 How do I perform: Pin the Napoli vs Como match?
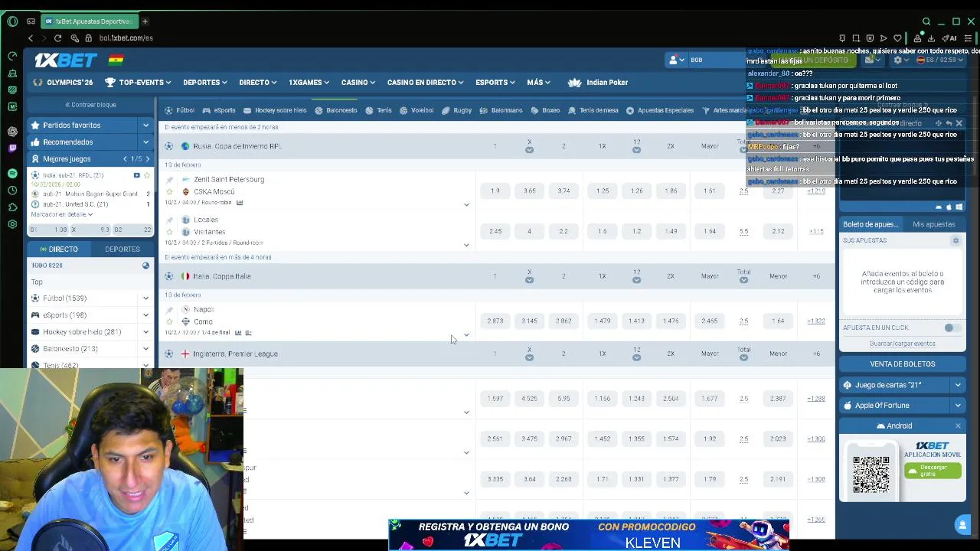169,310
